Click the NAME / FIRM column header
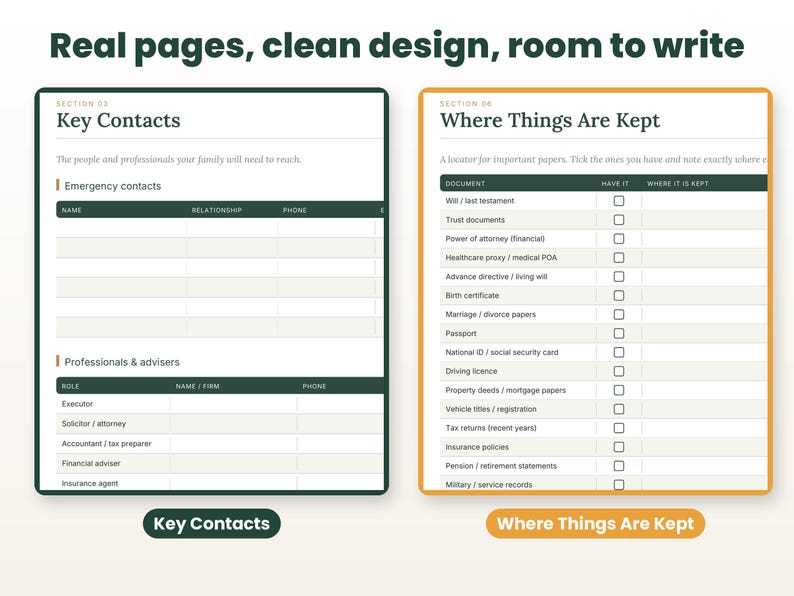The image size is (794, 596). [197, 386]
